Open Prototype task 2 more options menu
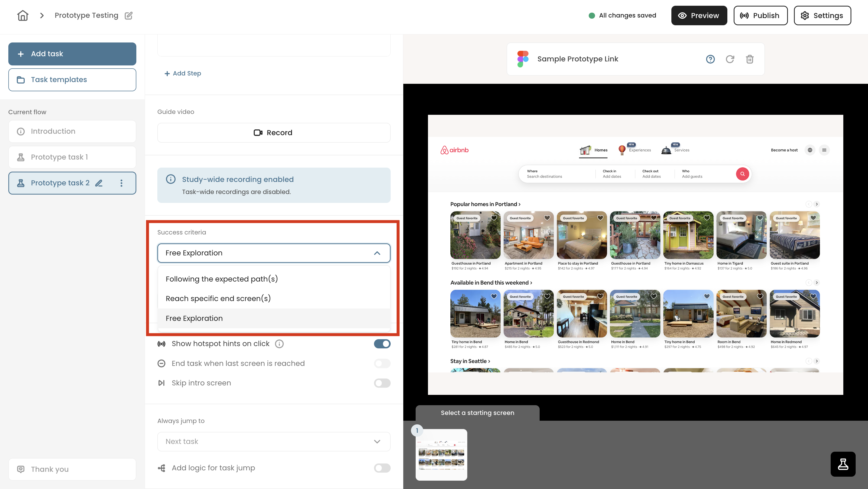This screenshot has width=868, height=489. [121, 183]
